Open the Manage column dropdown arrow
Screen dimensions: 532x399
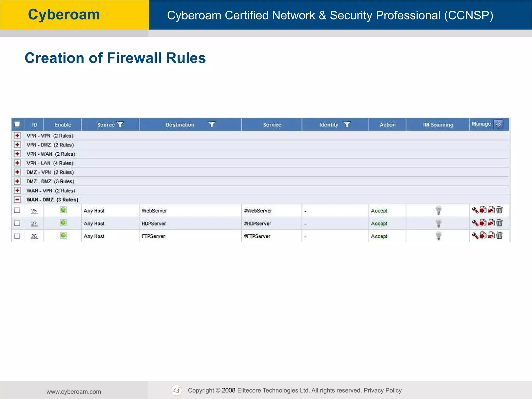tap(498, 124)
